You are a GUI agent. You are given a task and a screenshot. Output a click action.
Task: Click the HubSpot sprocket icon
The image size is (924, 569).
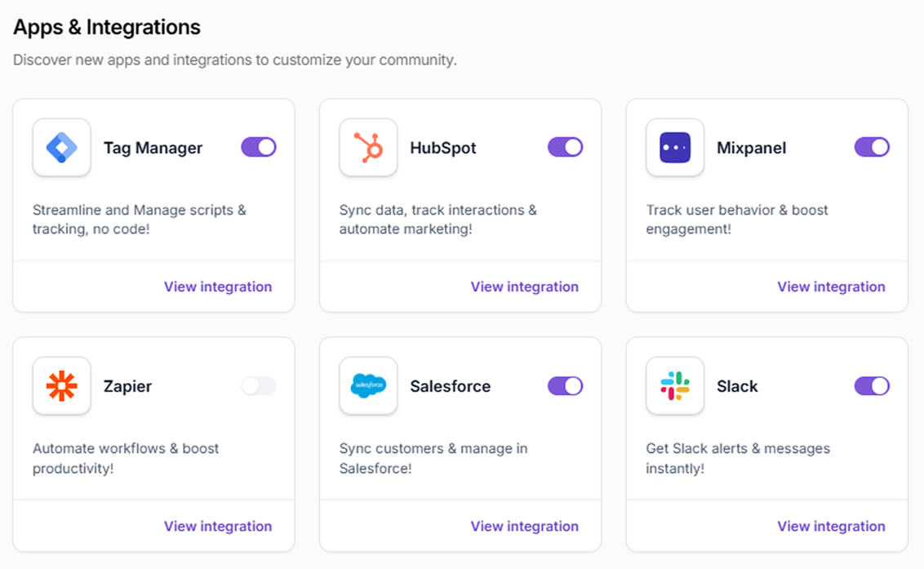coord(368,148)
